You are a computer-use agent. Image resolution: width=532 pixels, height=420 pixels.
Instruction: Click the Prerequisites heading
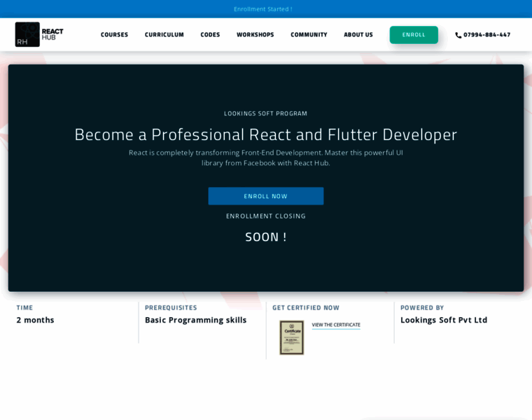click(171, 308)
